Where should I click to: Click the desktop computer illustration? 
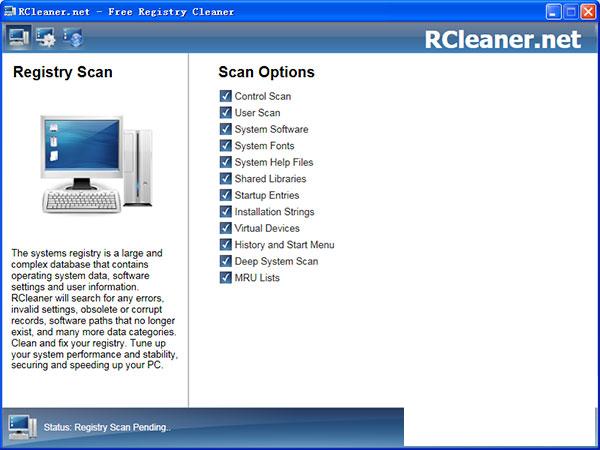tap(97, 164)
